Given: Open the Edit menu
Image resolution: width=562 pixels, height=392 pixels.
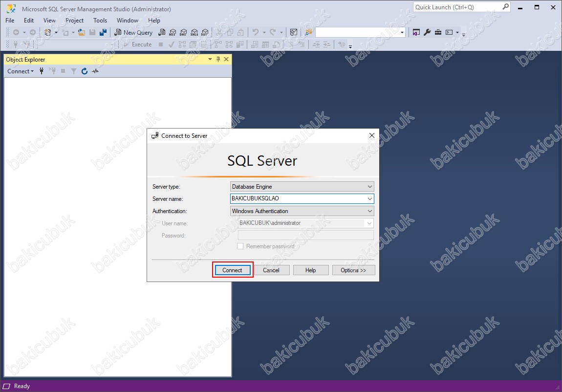Looking at the screenshot, I should pyautogui.click(x=29, y=21).
